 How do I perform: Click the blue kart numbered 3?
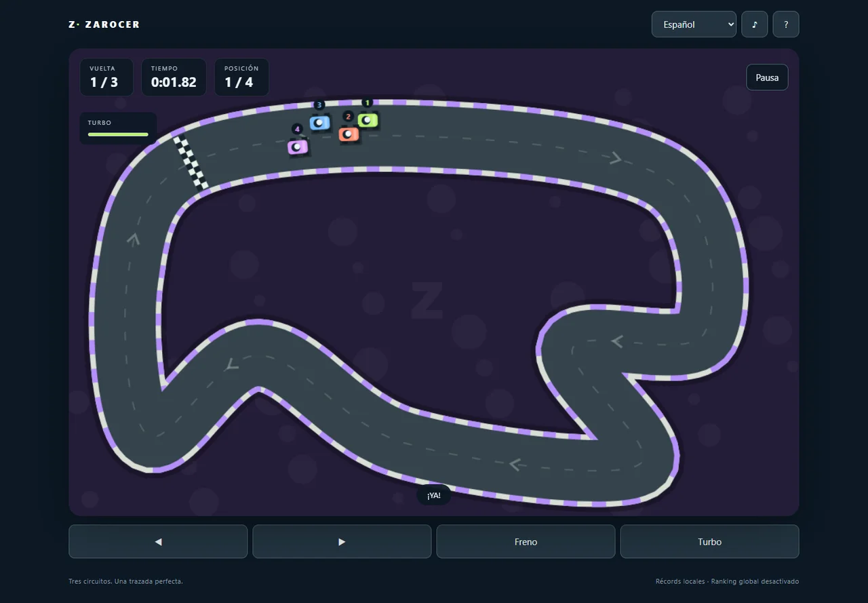coord(319,123)
